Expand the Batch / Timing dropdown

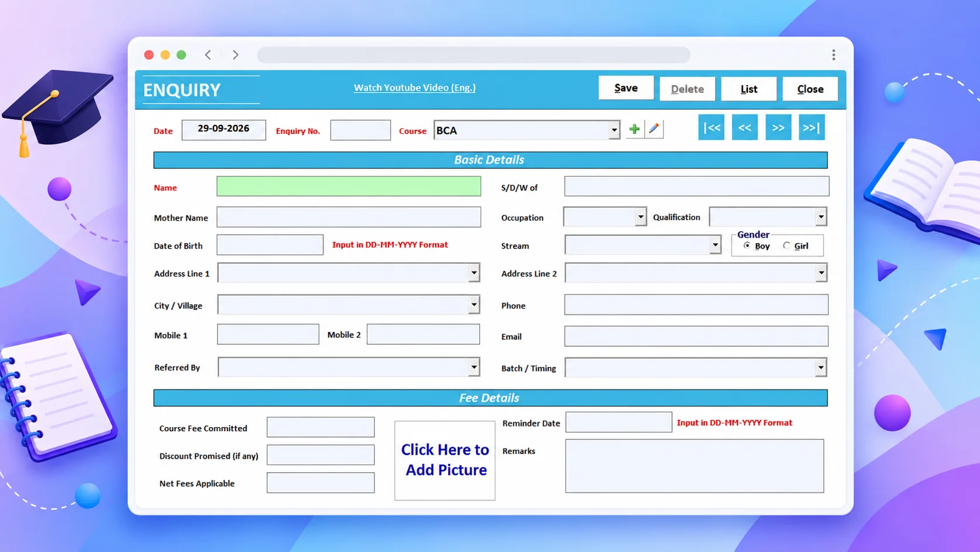(x=821, y=368)
